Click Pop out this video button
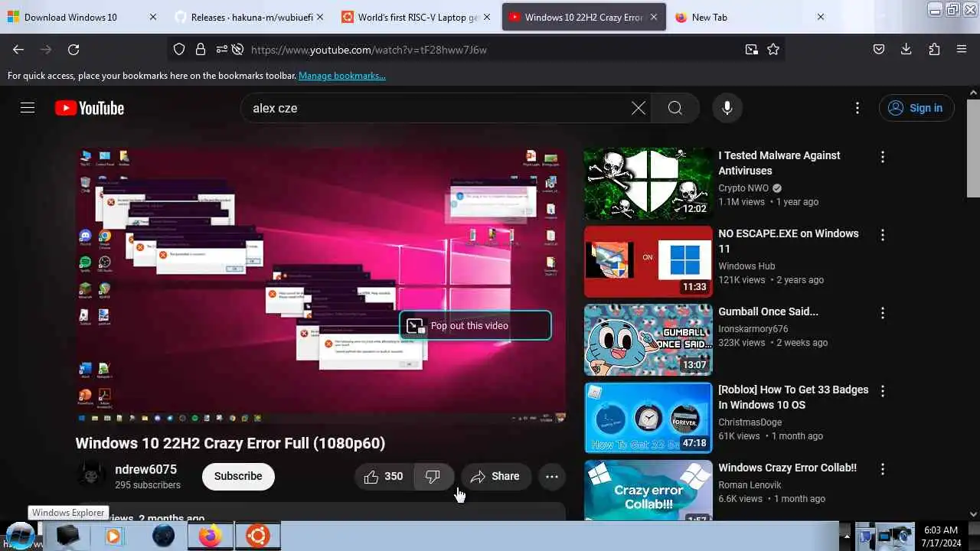This screenshot has width=980, height=551. (x=475, y=325)
